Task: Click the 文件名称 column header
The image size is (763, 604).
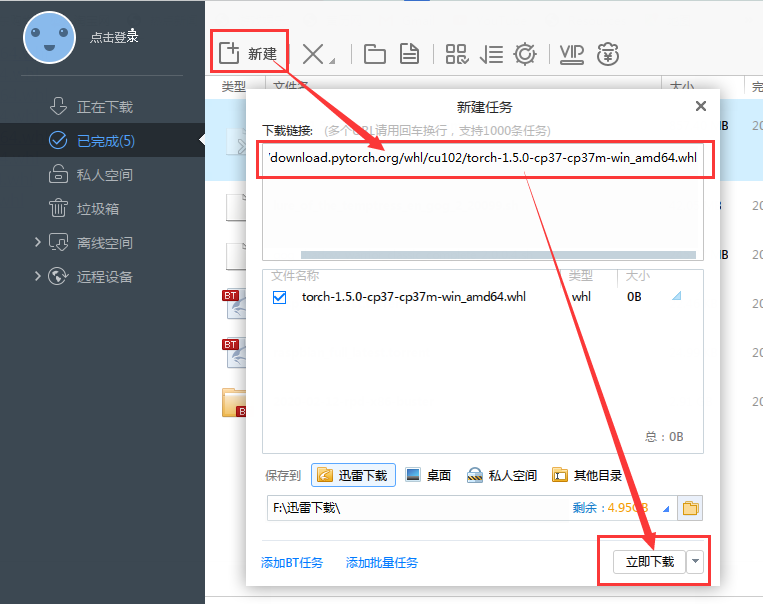Action: [295, 276]
